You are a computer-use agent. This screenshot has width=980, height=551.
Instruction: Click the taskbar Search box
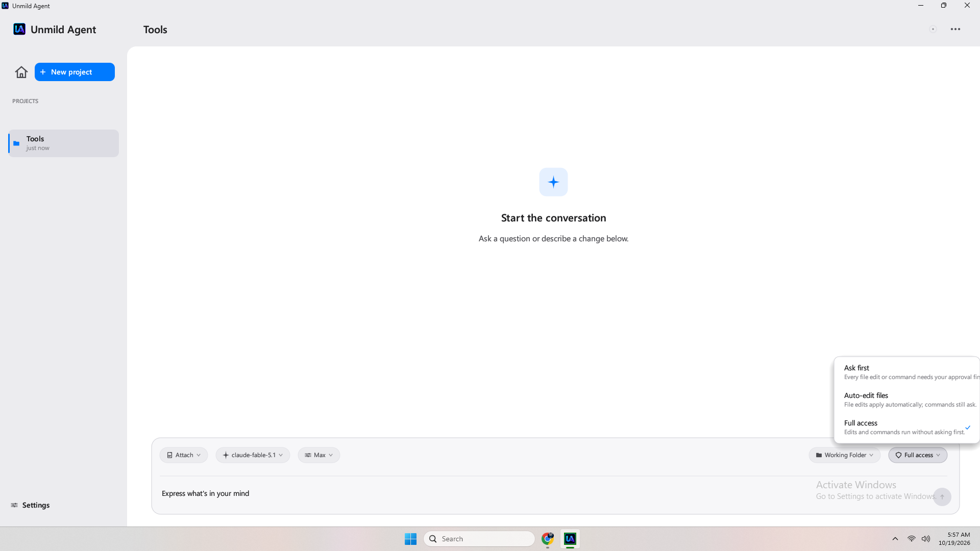pyautogui.click(x=479, y=539)
